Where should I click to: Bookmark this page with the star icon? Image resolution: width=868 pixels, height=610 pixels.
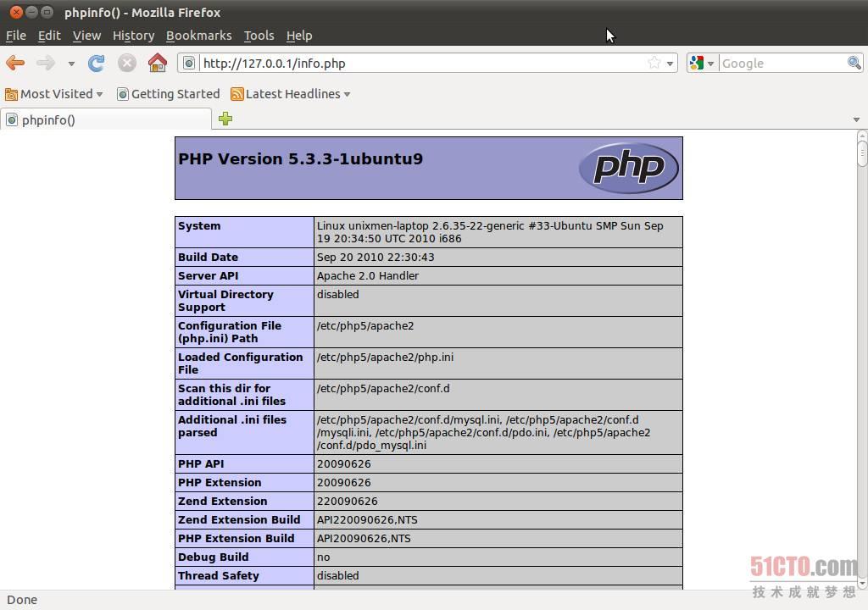click(654, 63)
